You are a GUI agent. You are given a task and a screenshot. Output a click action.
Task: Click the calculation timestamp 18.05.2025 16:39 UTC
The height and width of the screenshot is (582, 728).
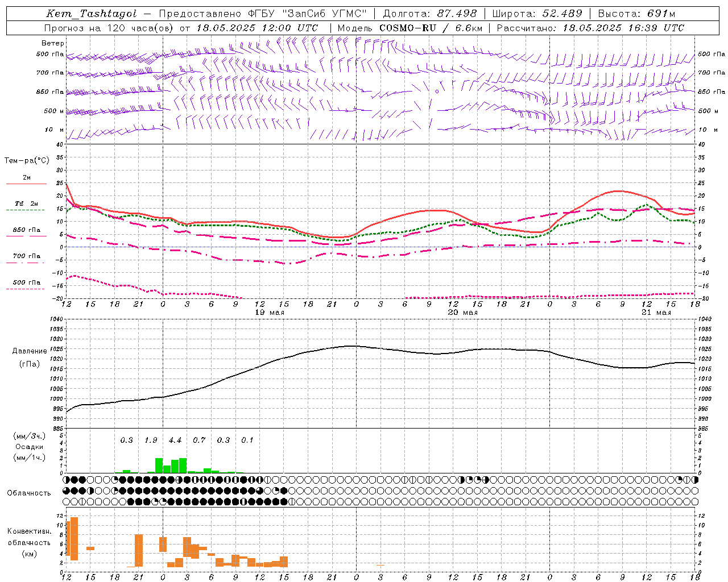pos(623,28)
